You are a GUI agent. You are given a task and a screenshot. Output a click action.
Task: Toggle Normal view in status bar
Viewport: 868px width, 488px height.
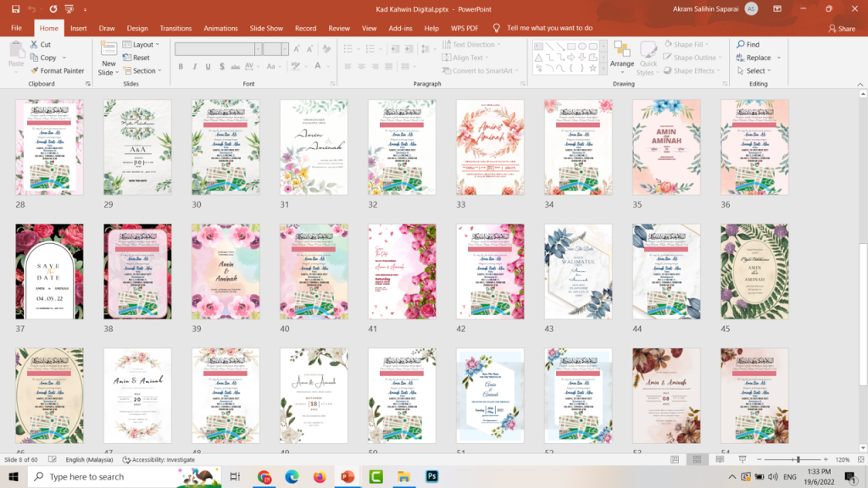(675, 459)
